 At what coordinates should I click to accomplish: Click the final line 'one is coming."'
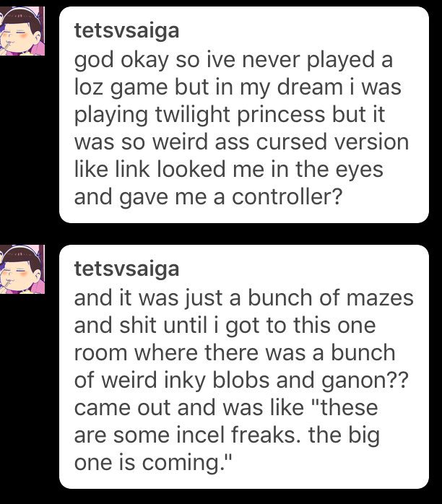point(153,463)
